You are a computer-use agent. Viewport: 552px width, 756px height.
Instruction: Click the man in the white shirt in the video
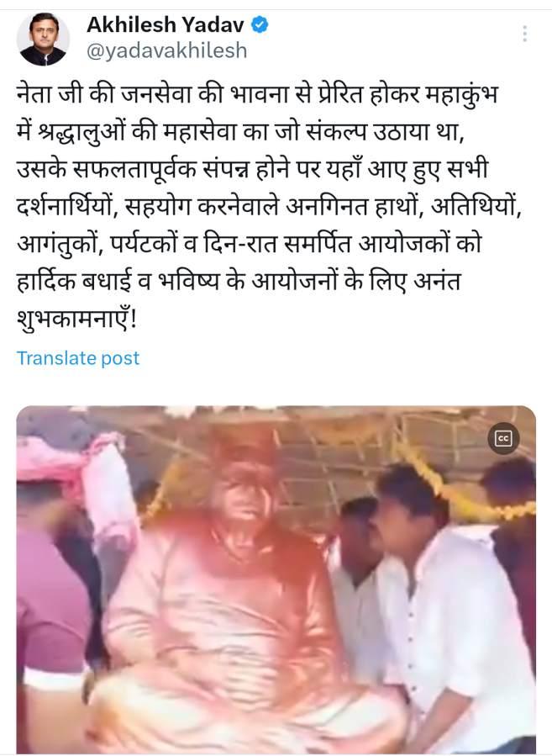(x=448, y=603)
